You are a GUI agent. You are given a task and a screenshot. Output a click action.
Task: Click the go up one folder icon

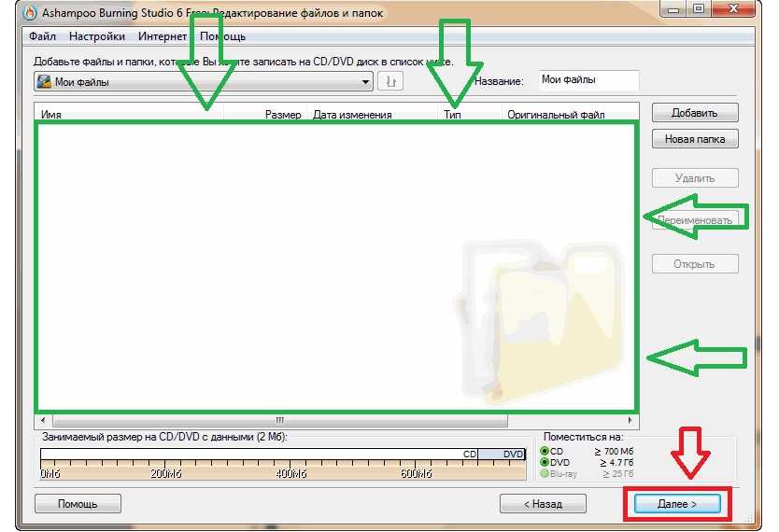[x=390, y=81]
